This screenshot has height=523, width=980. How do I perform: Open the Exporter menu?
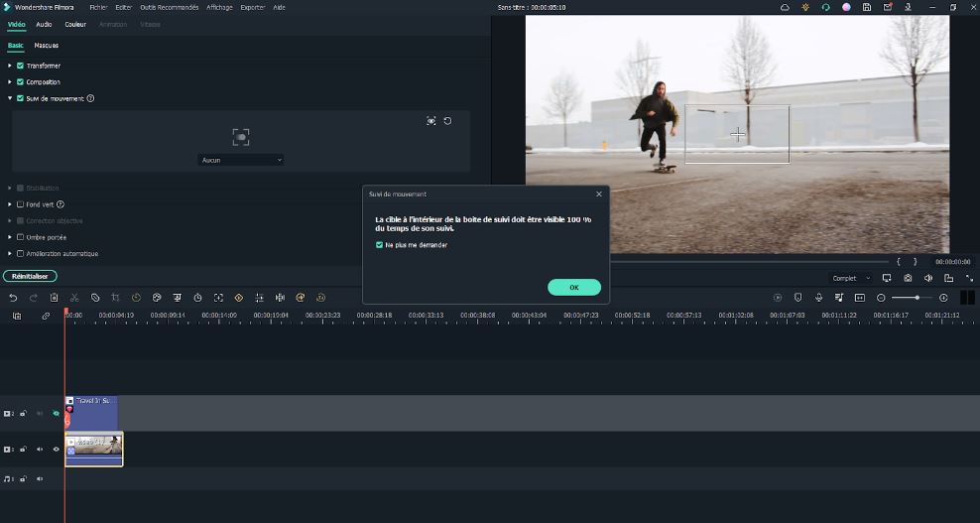point(253,8)
